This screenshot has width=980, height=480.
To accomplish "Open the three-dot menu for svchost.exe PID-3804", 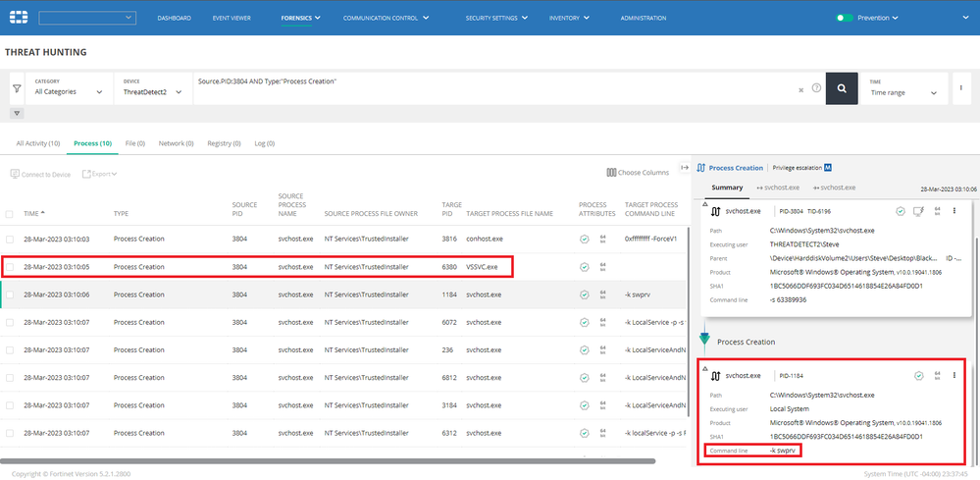I will (953, 210).
